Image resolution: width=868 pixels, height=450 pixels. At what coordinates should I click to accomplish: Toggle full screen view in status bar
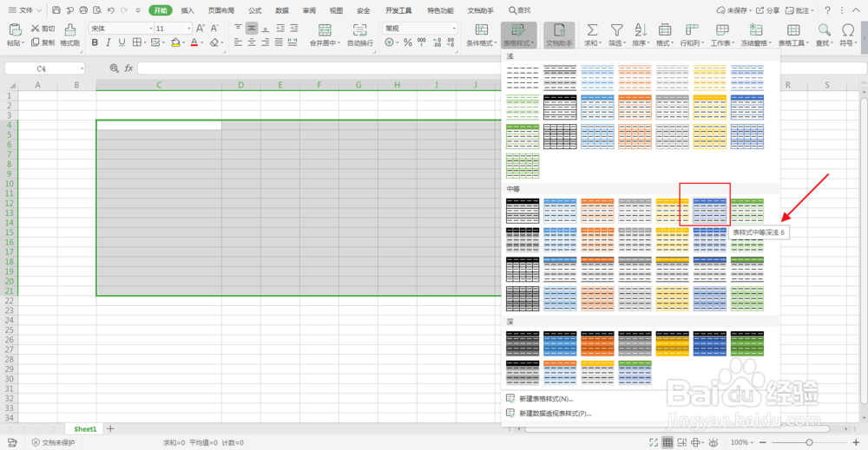pos(654,442)
